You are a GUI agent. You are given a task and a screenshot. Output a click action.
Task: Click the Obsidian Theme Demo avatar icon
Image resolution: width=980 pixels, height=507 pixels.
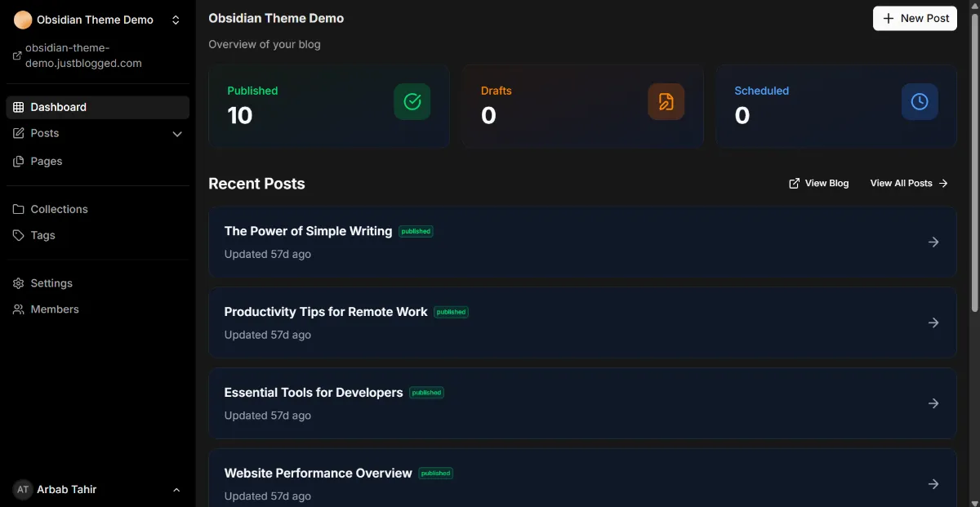(23, 20)
